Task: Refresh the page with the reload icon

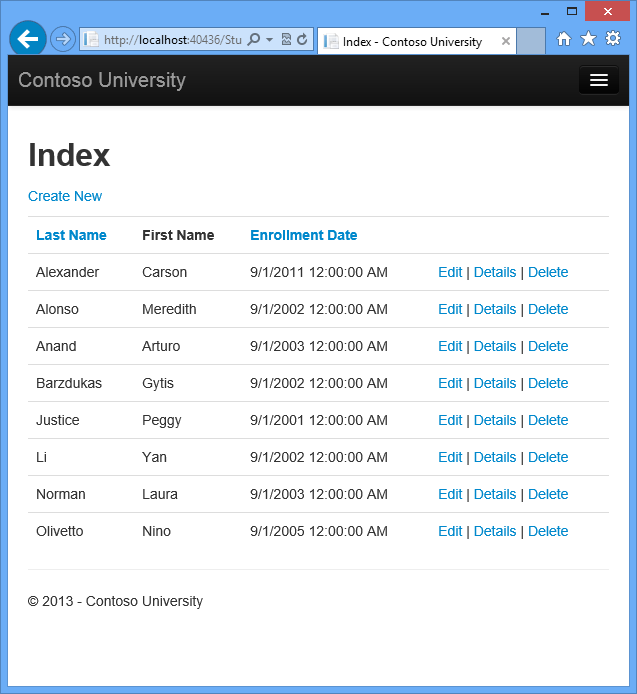Action: tap(302, 40)
